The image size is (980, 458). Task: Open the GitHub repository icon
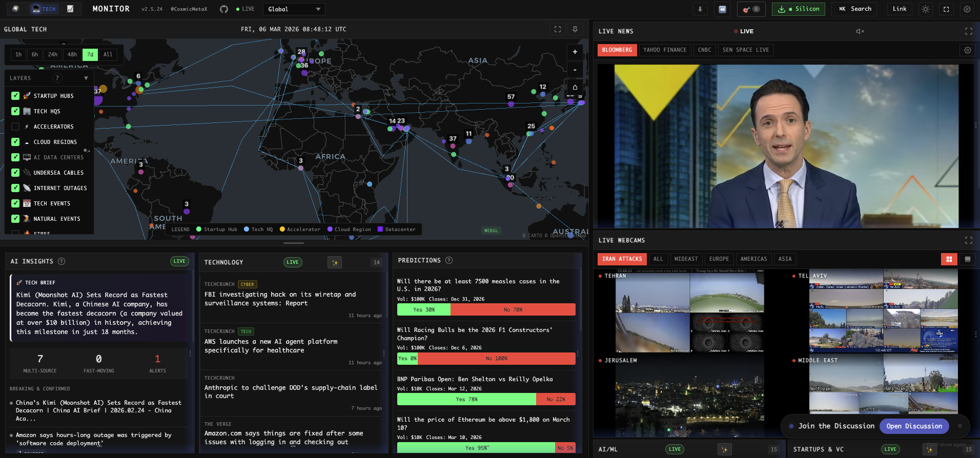tap(224, 9)
